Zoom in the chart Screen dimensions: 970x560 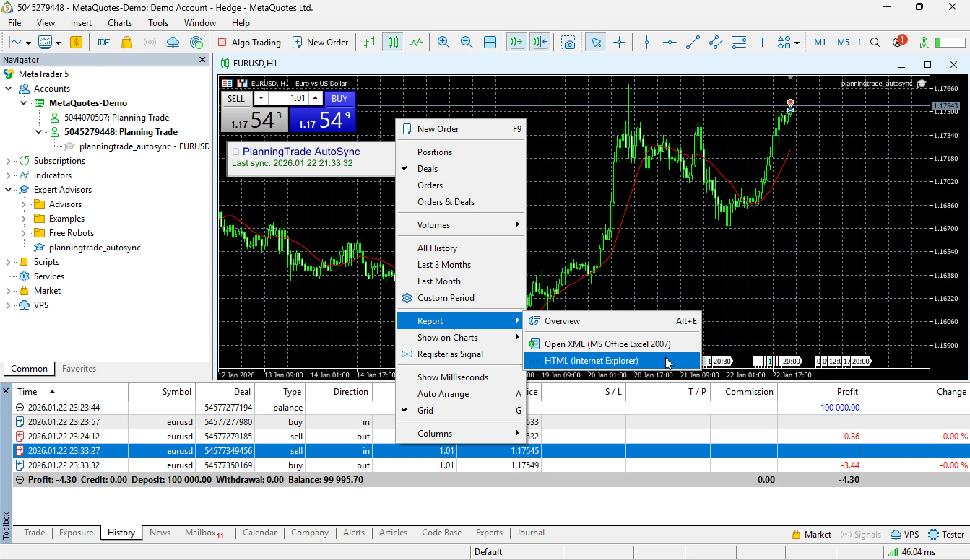(x=443, y=42)
